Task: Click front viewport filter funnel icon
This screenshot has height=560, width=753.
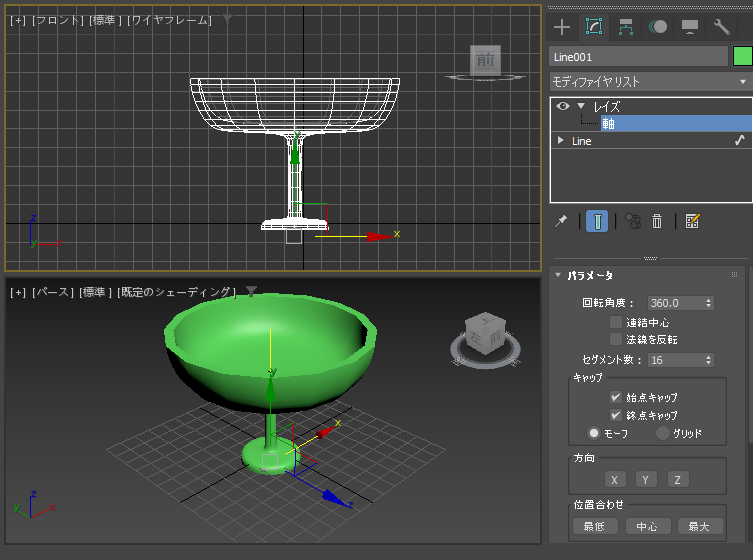Action: 227,19
